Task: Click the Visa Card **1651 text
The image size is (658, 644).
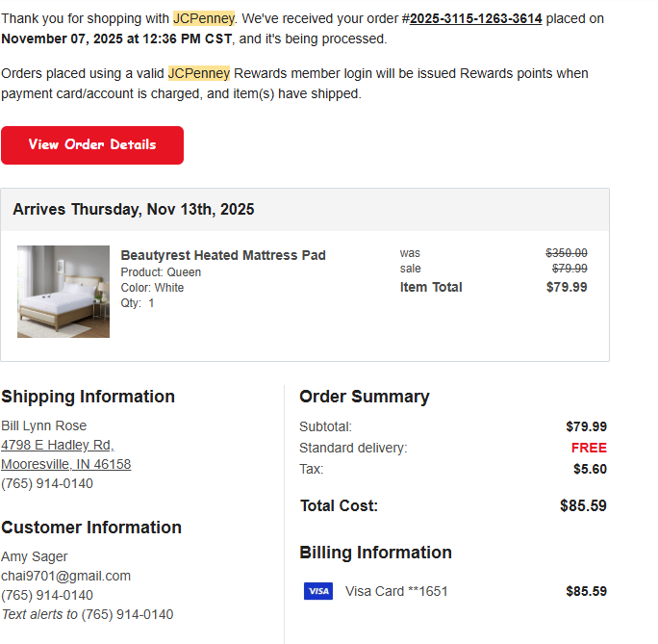Action: 396,591
